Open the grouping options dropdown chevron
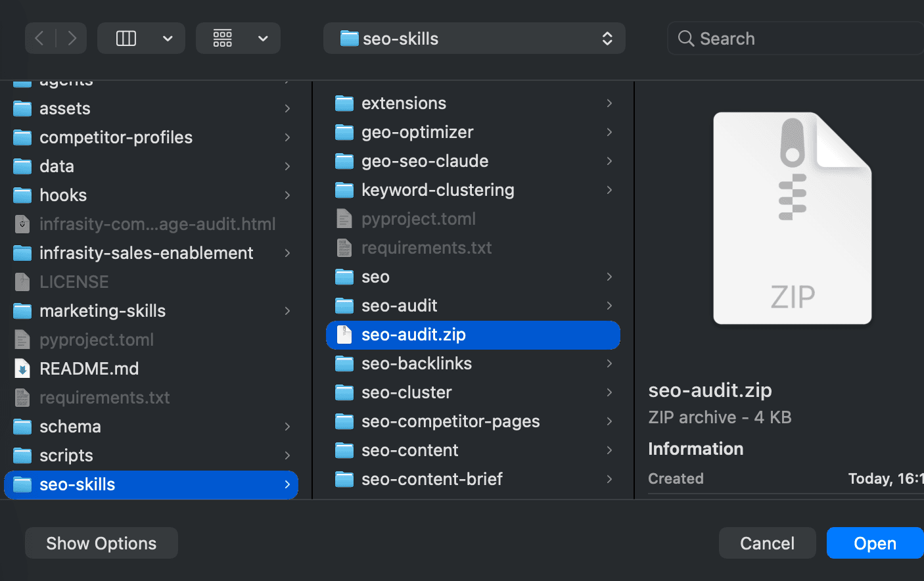Viewport: 924px width, 581px height. 263,39
